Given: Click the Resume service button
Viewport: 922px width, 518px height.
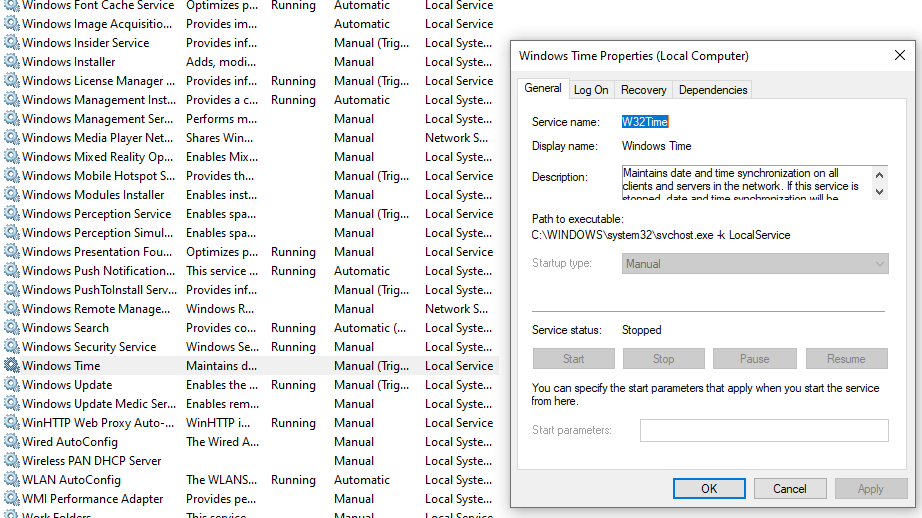Looking at the screenshot, I should [x=846, y=359].
